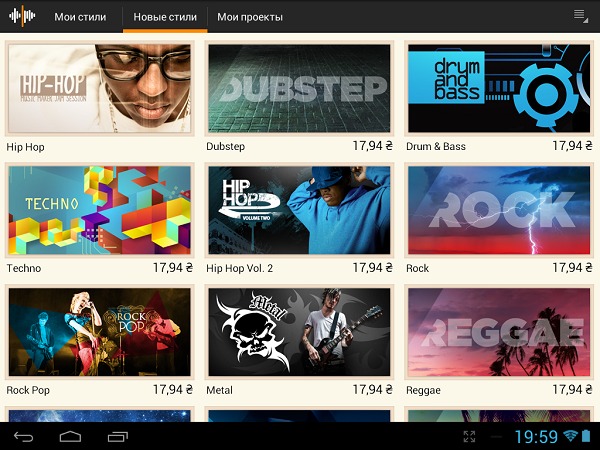Buy Hip Hop Vol. 2 for 17,94 ₴
This screenshot has height=450, width=600.
coord(373,267)
